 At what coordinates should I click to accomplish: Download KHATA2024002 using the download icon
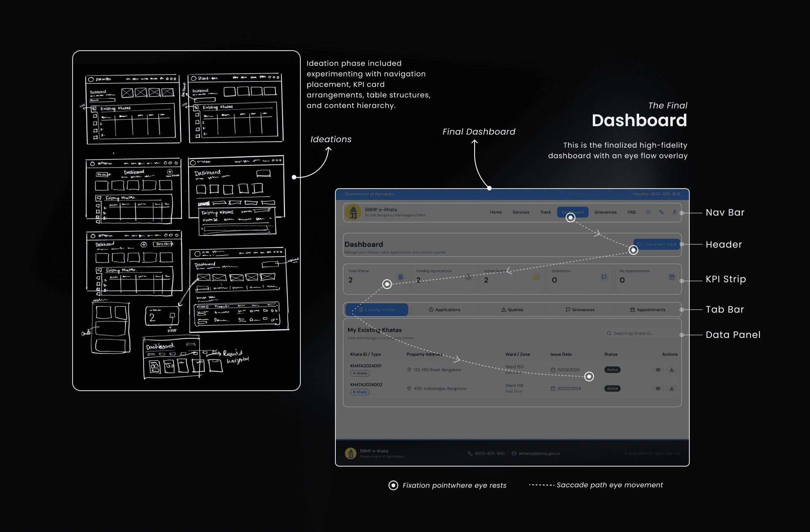(672, 389)
